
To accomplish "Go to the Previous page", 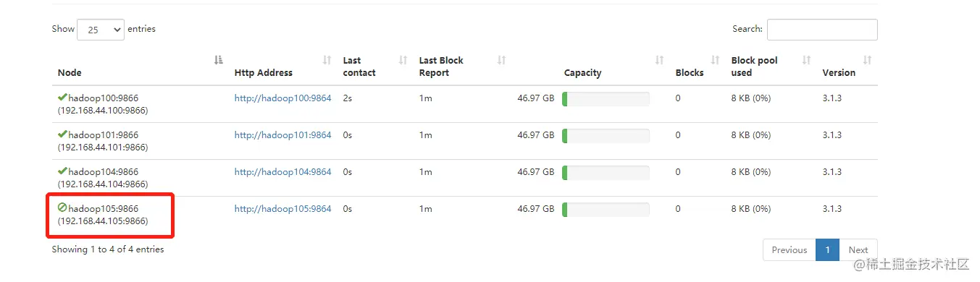I will click(789, 249).
